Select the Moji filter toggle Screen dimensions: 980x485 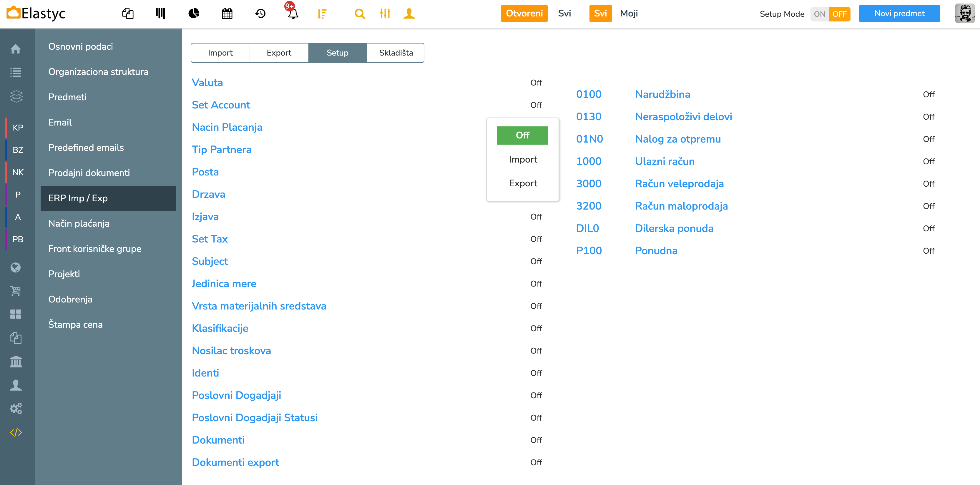click(629, 13)
